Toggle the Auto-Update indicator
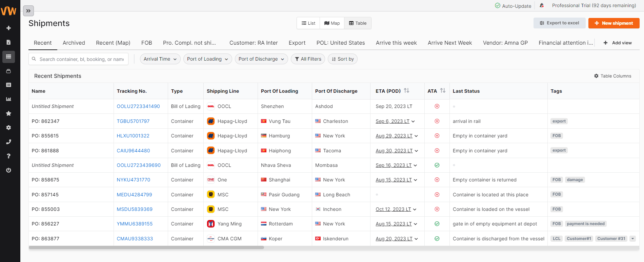 (513, 6)
